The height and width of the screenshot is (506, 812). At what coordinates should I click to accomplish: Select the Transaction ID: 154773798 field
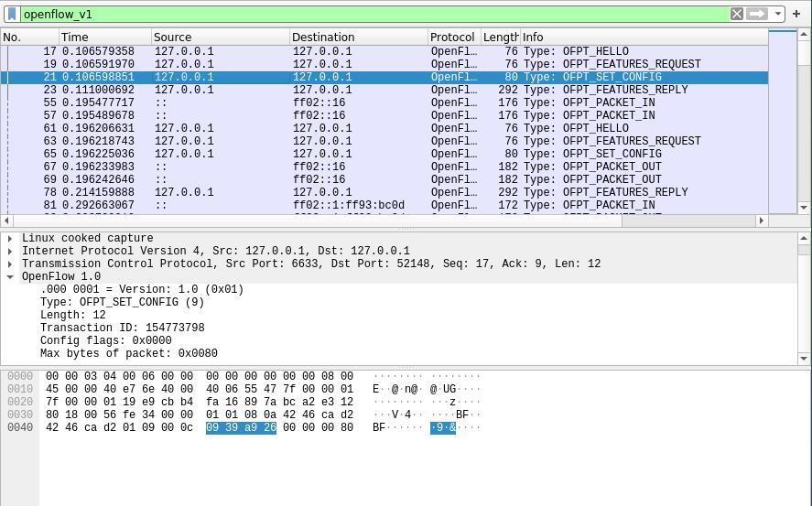tap(123, 328)
